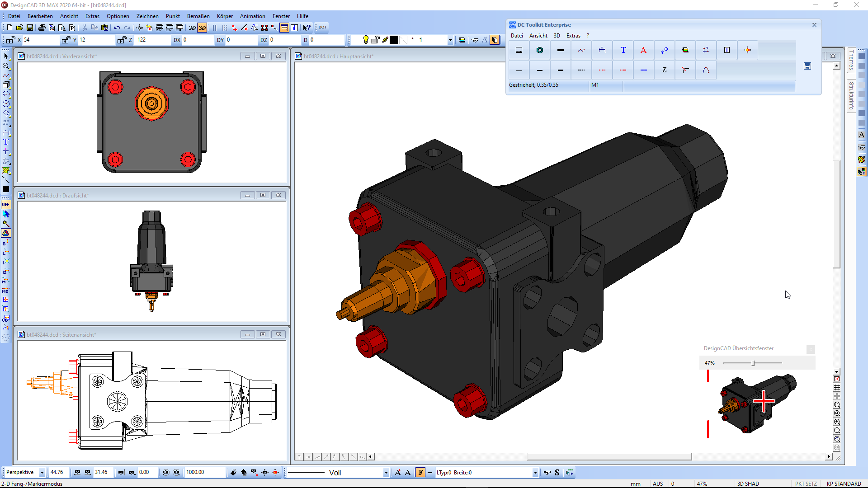This screenshot has height=488, width=868.
Task: Select the zoom magnifier tool in left toolbar
Action: pos(6,66)
